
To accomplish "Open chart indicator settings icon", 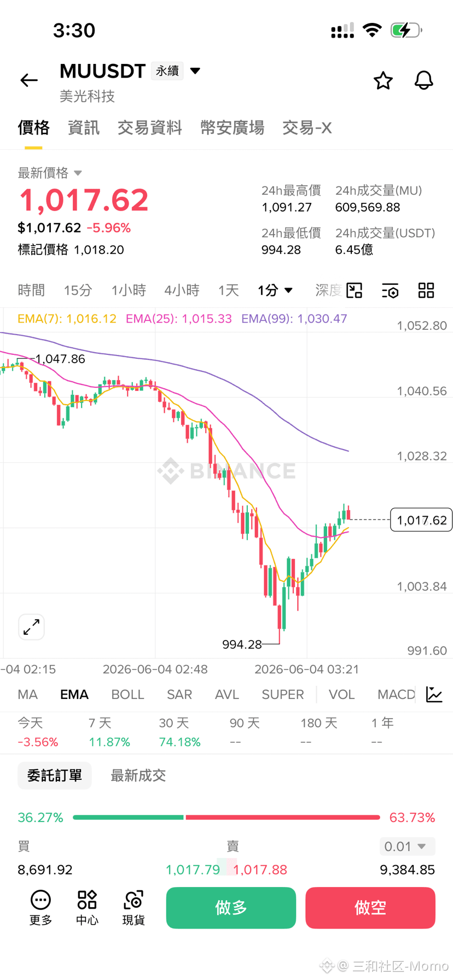I will (x=390, y=290).
